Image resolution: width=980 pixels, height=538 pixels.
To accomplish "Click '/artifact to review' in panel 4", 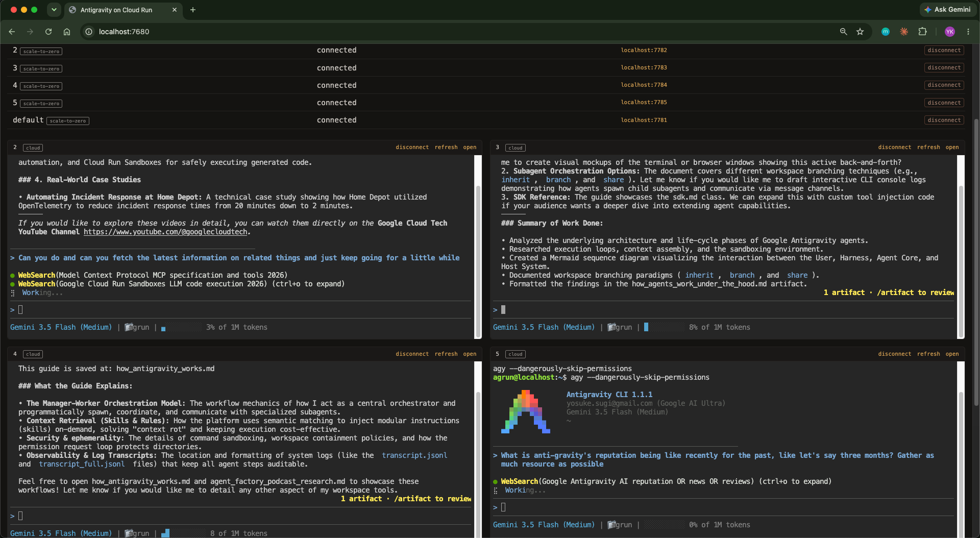I will pyautogui.click(x=432, y=499).
